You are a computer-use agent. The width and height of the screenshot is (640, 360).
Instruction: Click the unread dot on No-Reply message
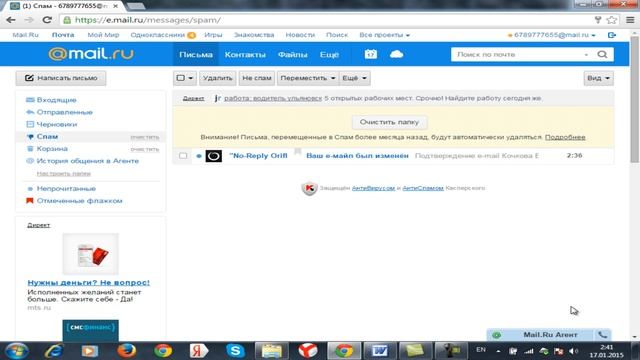(x=199, y=156)
